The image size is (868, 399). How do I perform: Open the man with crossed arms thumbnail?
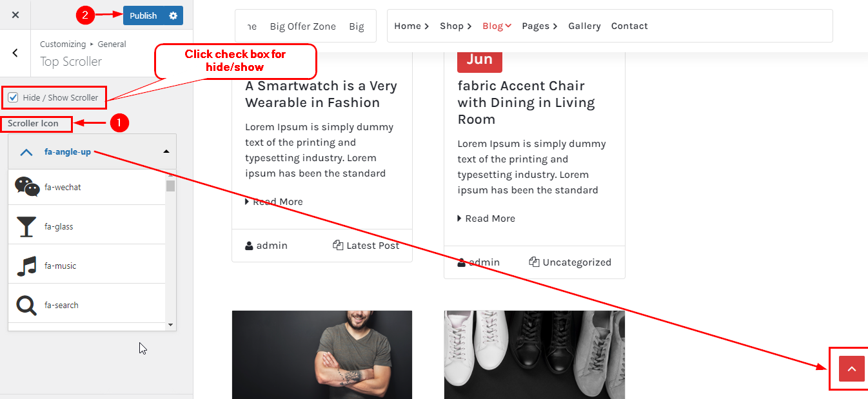322,355
